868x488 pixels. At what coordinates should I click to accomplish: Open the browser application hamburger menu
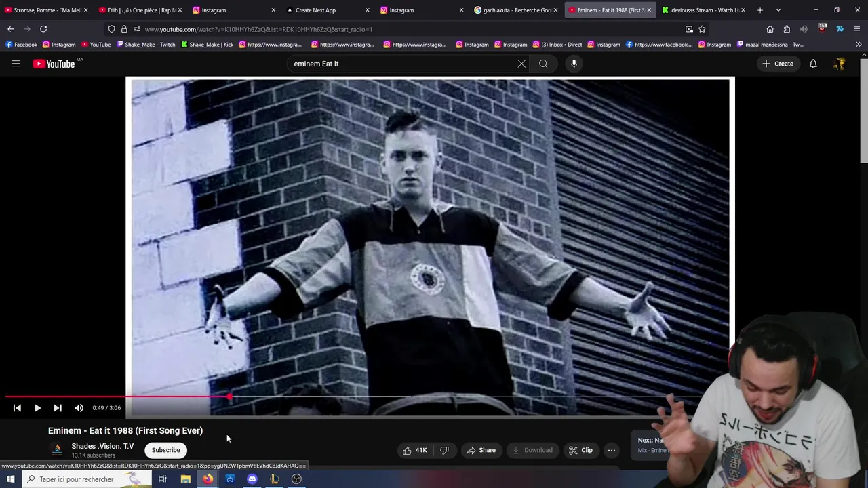857,29
